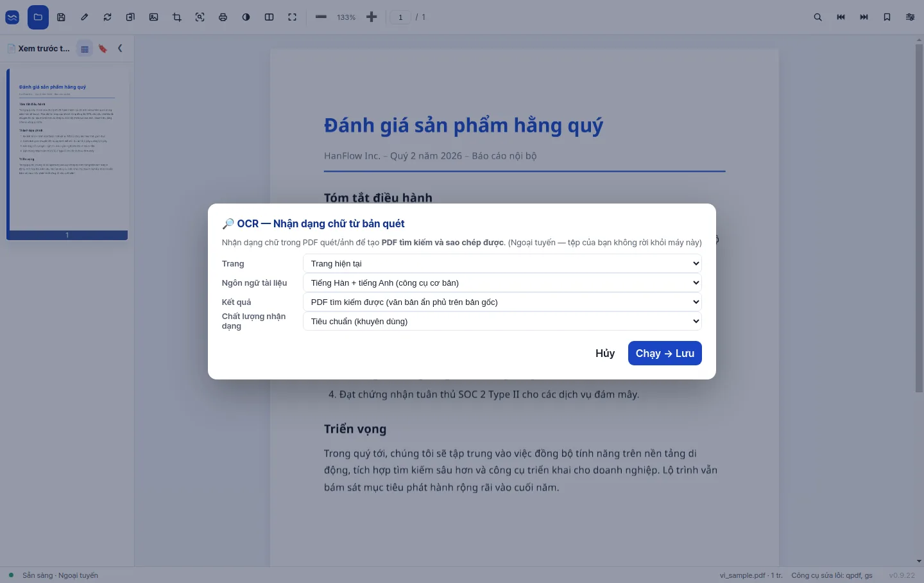The image size is (924, 583).
Task: Click 'Sẵn sàng · Ngoại tuyến' status text
Action: [x=60, y=575]
